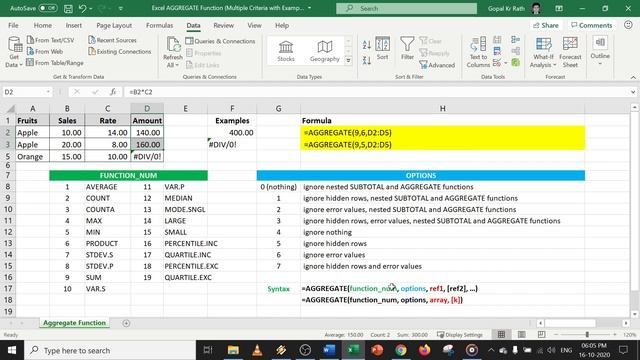Open Display Settings in status bar
The height and width of the screenshot is (360, 640).
460,335
